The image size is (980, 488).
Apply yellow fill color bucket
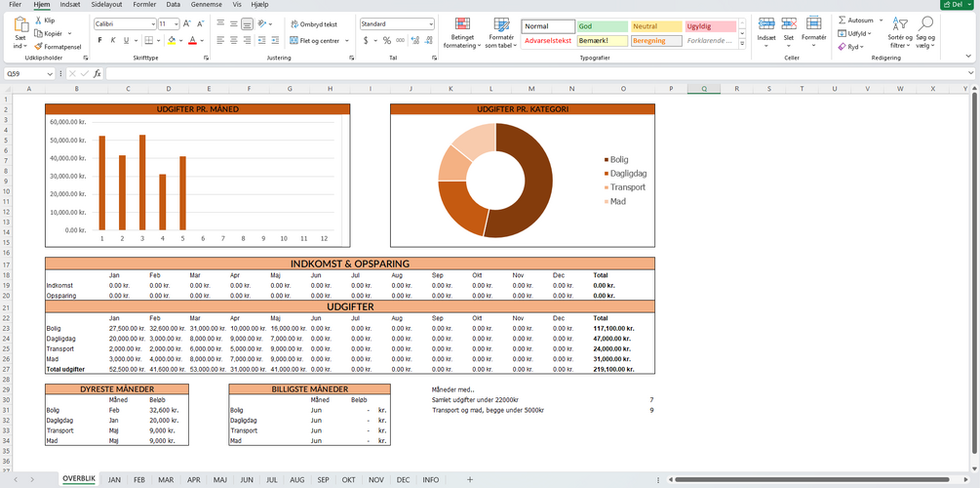172,40
